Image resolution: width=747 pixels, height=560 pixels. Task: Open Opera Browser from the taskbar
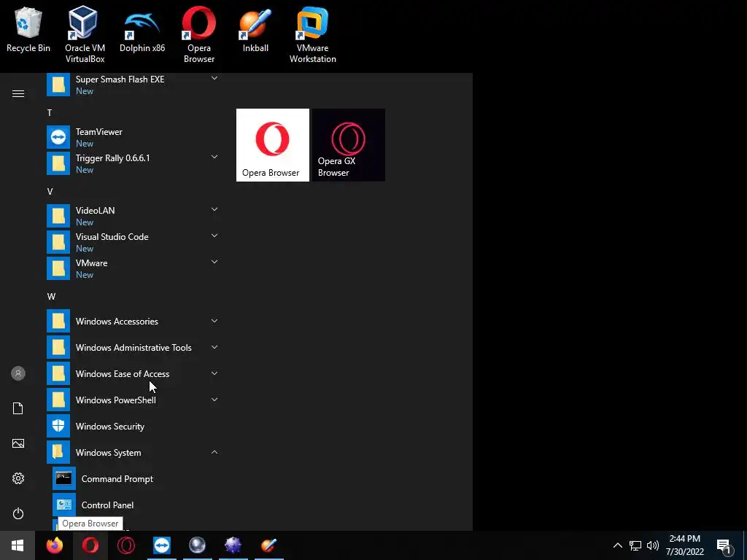point(90,545)
